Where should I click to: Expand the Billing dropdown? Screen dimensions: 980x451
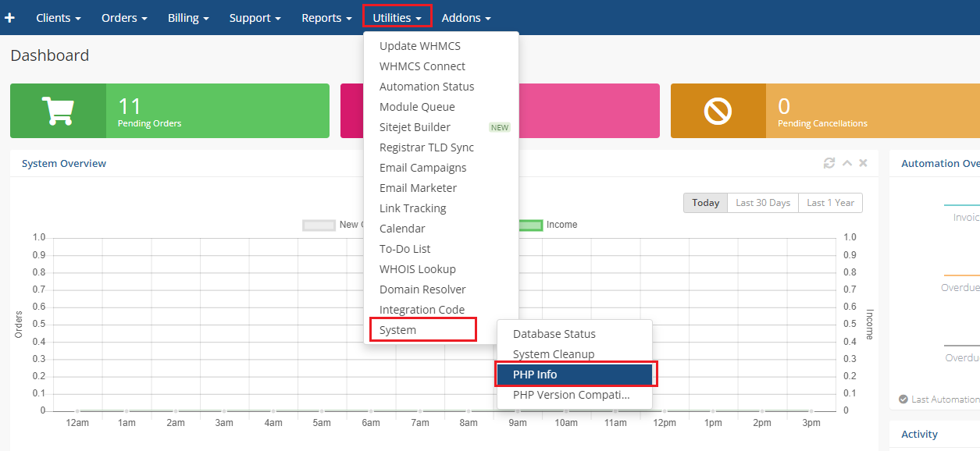pyautogui.click(x=188, y=18)
